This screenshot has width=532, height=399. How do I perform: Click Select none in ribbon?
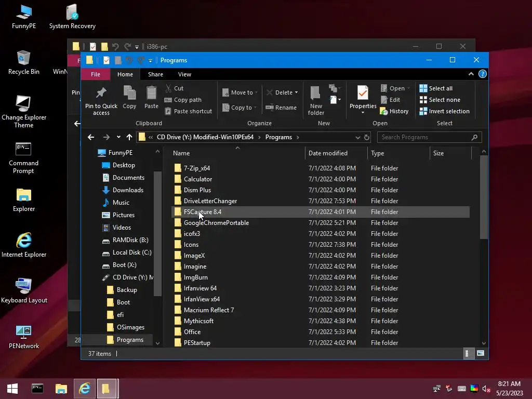440,100
